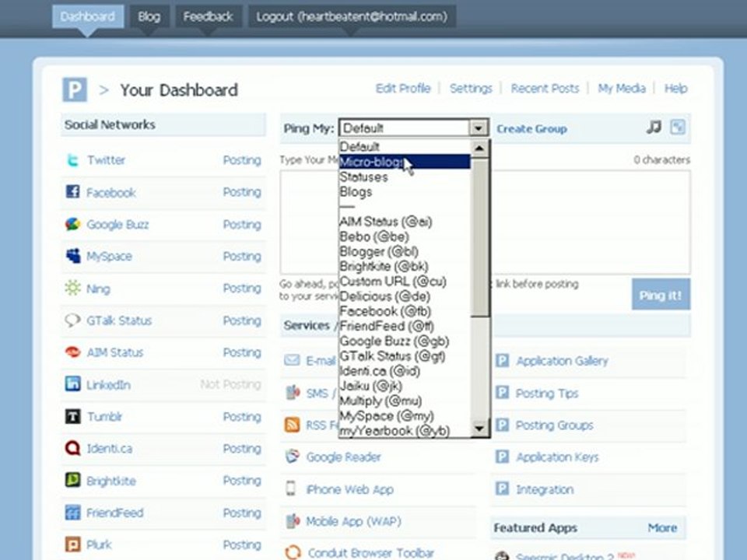Click the Facebook icon in Social Networks
Screen dimensions: 747x560
pos(72,192)
